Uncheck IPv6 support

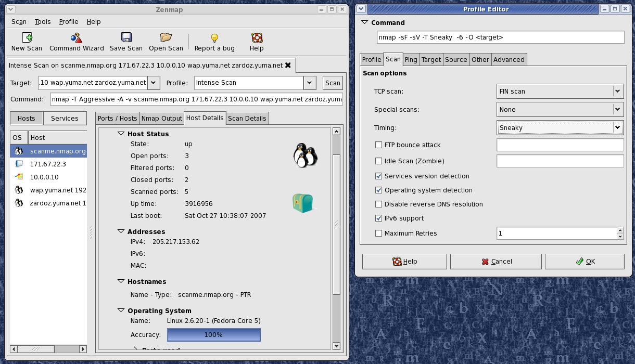(379, 218)
